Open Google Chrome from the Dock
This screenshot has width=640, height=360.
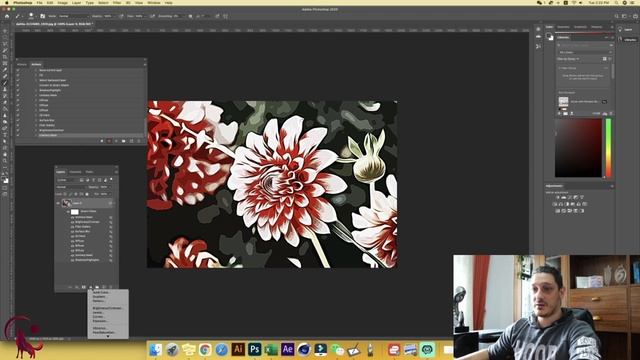(x=205, y=349)
